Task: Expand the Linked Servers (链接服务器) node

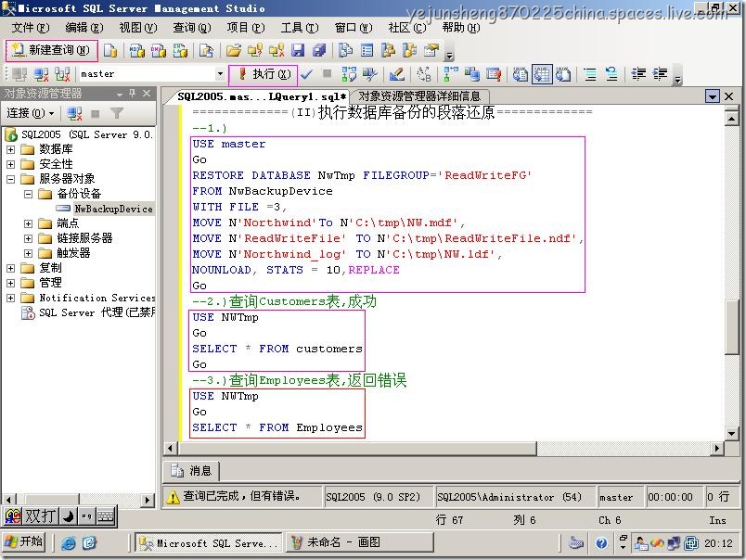Action: pyautogui.click(x=28, y=238)
